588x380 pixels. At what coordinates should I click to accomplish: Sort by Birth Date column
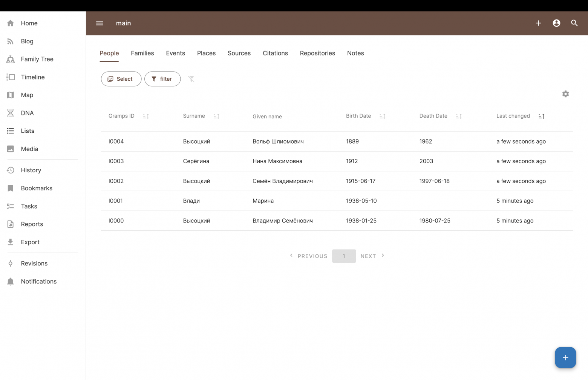point(382,116)
